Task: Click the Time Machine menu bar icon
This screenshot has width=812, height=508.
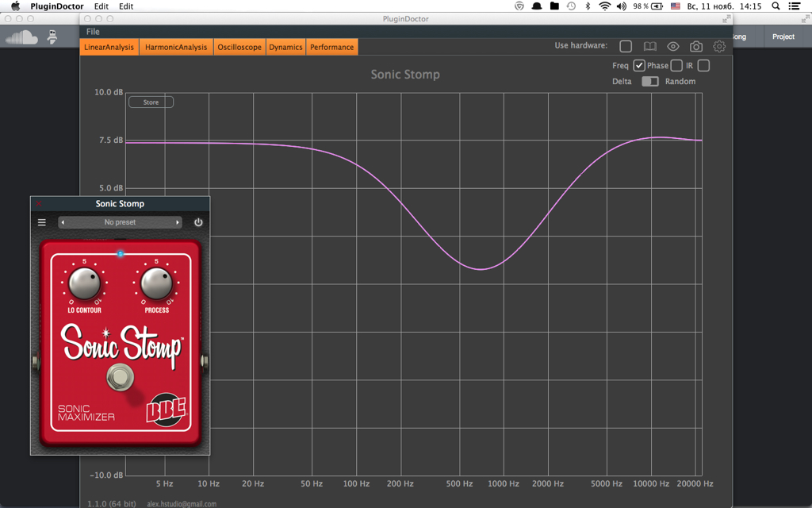Action: 571,6
